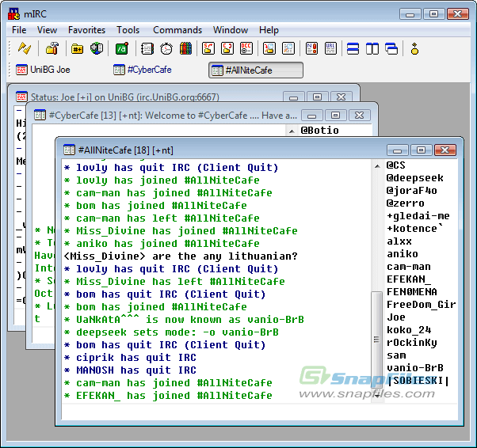Open the Channels folder icon
This screenshot has height=448, width=477.
77,48
